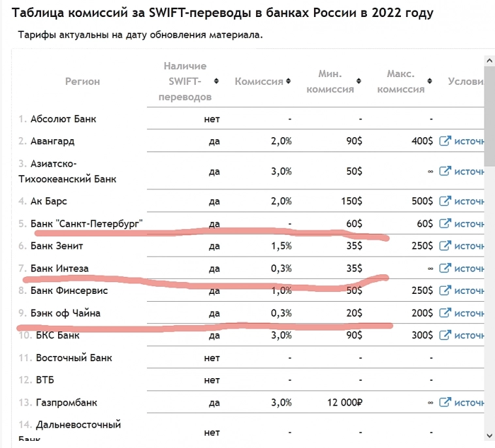
Task: Select Азиатско-Тихоокеанский Банк name
Action: (x=67, y=172)
